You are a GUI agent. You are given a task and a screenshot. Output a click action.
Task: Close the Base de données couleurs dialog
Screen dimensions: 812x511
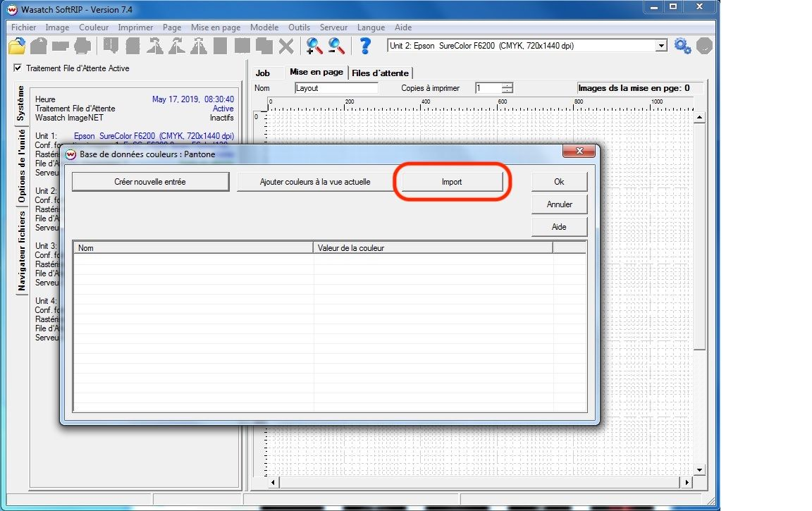pos(579,151)
